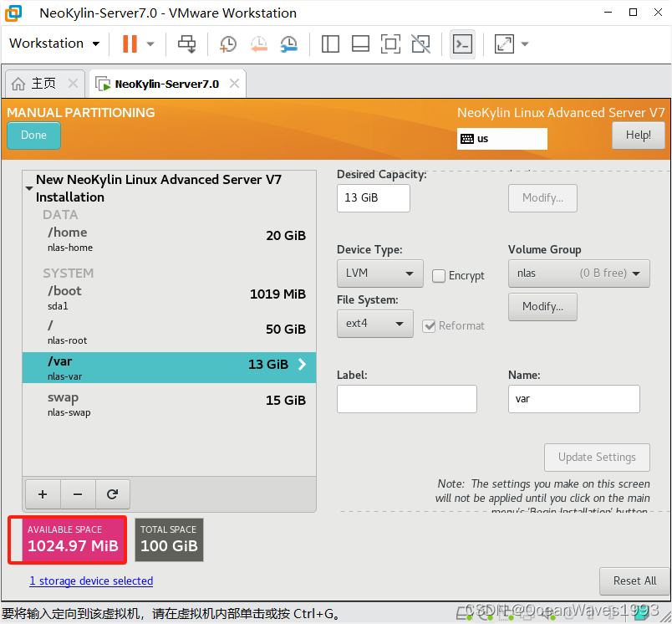Add a new mount point with plus button

pos(43,494)
